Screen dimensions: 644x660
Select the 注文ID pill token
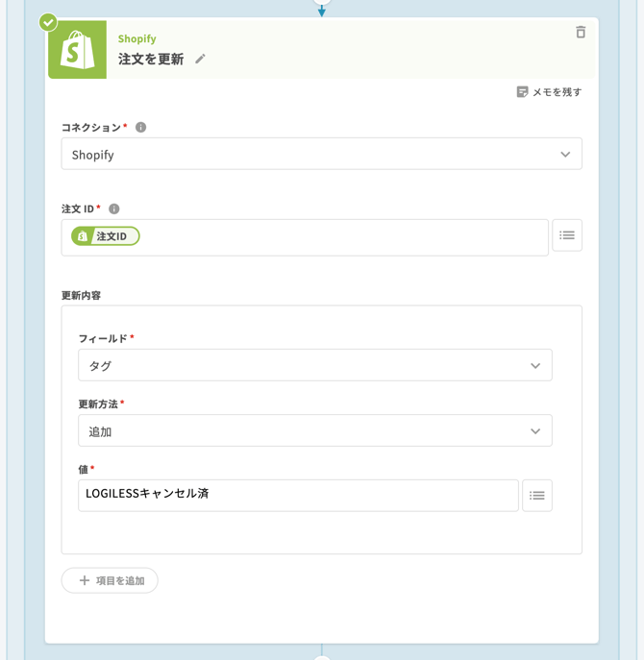pyautogui.click(x=106, y=236)
